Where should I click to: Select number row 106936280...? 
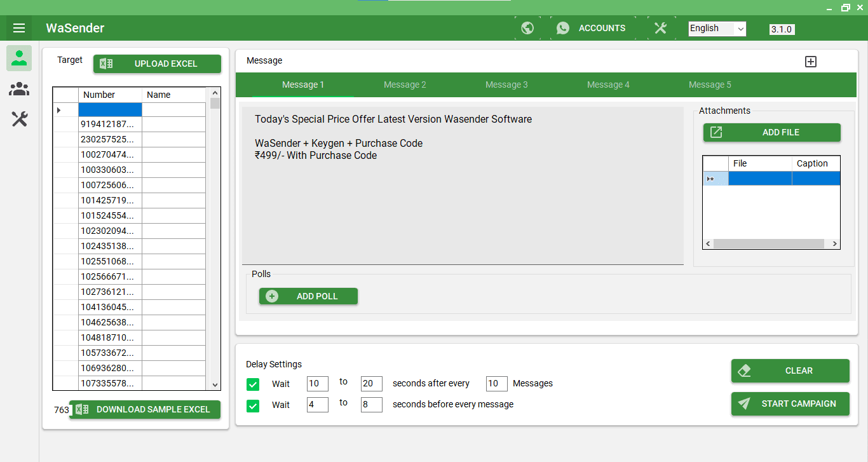110,368
